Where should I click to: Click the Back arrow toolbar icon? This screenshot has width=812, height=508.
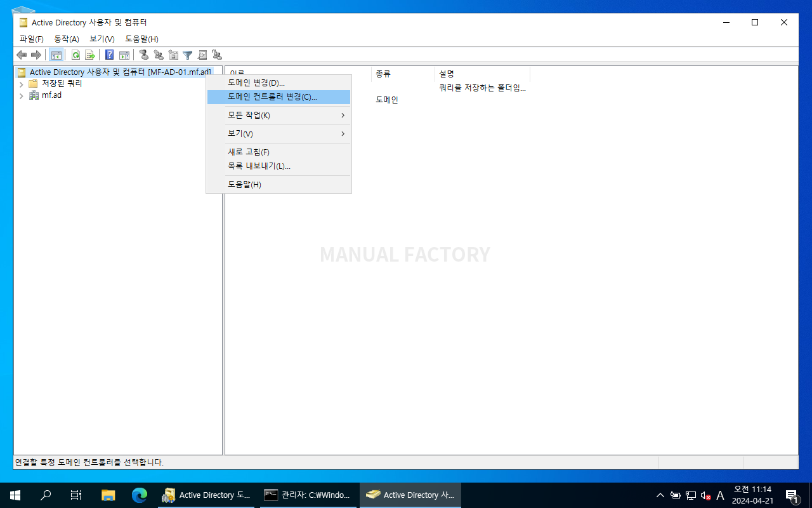pos(22,55)
